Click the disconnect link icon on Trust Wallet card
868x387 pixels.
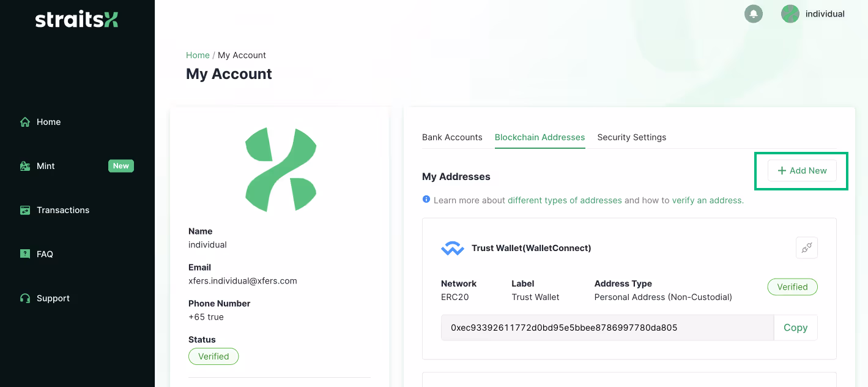tap(807, 248)
